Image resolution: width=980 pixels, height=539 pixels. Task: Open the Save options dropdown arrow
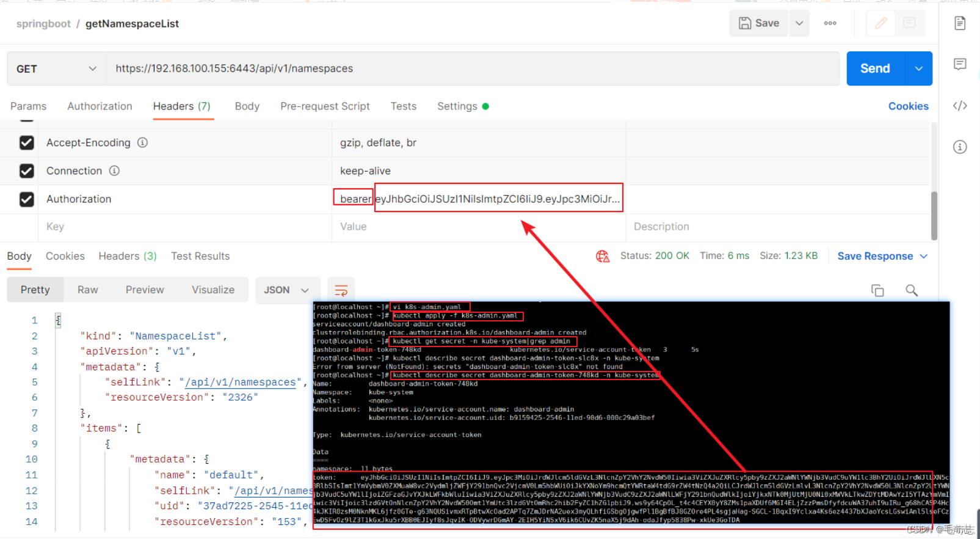tap(799, 23)
